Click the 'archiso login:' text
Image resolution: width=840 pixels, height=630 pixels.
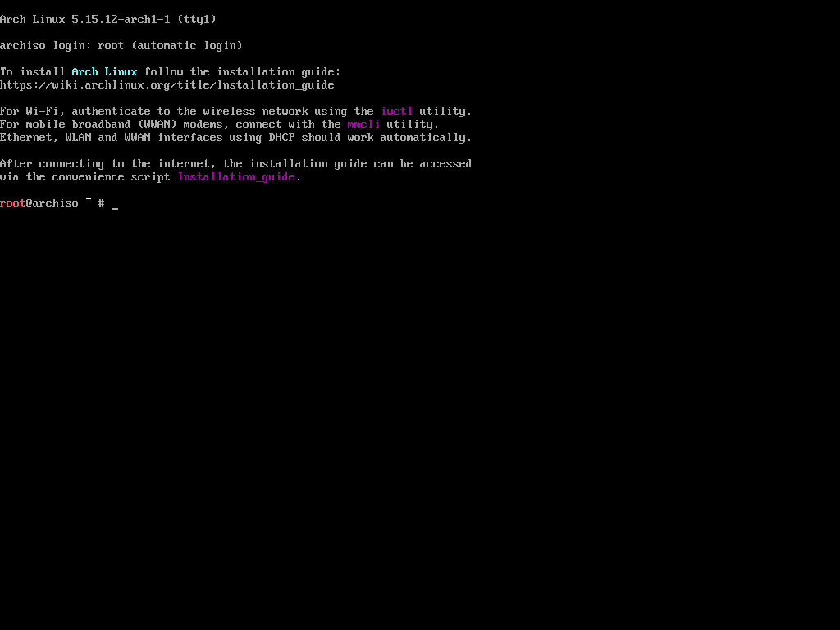pos(46,46)
